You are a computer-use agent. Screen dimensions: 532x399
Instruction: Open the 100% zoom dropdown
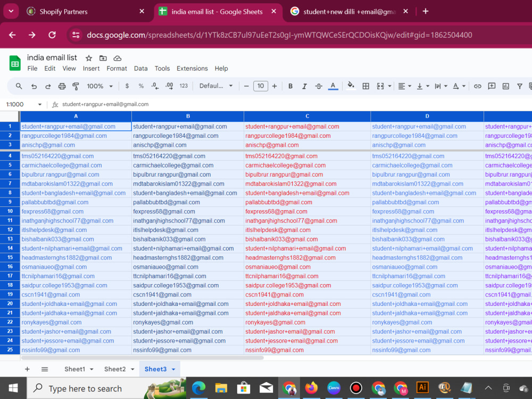click(x=99, y=86)
